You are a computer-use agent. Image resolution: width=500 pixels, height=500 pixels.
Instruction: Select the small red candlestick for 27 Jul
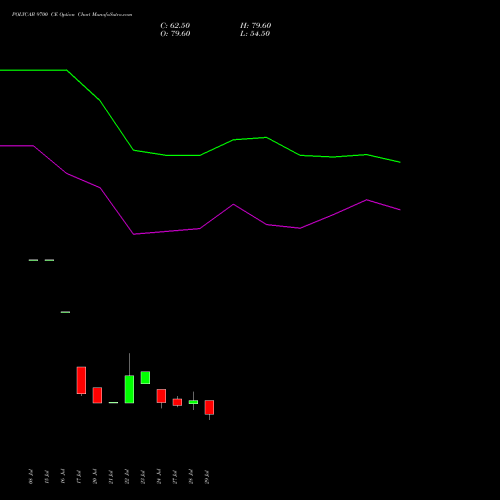[x=177, y=402]
